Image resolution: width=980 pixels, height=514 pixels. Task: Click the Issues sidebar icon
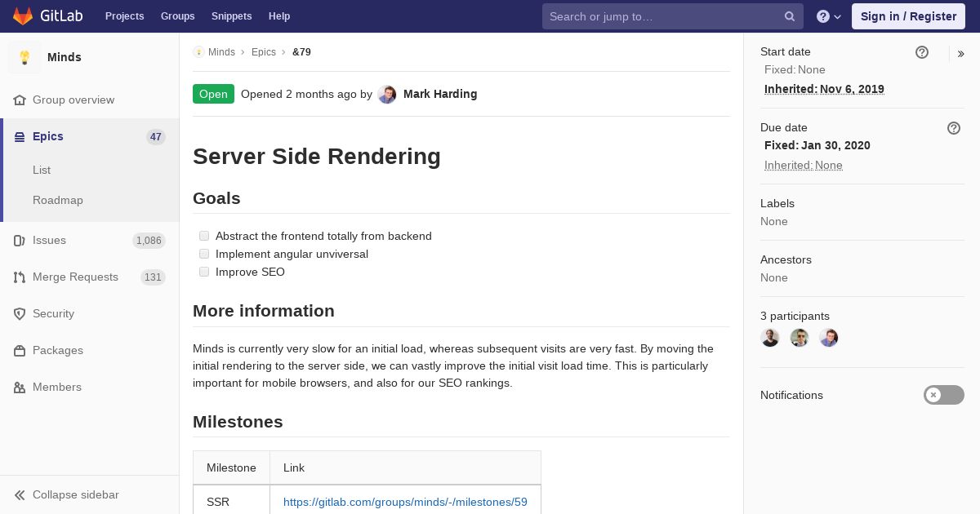20,241
